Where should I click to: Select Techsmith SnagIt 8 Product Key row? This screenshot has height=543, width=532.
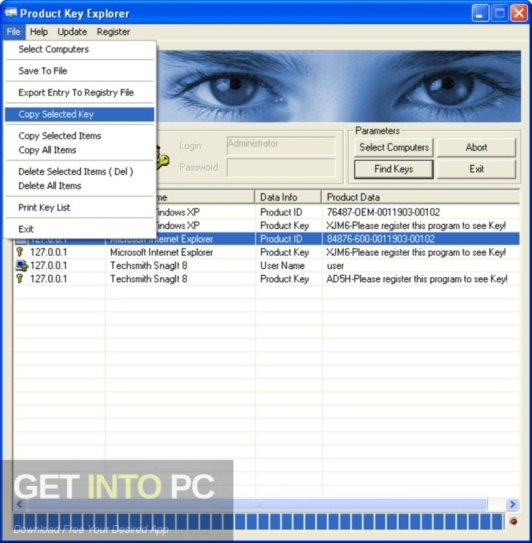(x=266, y=279)
